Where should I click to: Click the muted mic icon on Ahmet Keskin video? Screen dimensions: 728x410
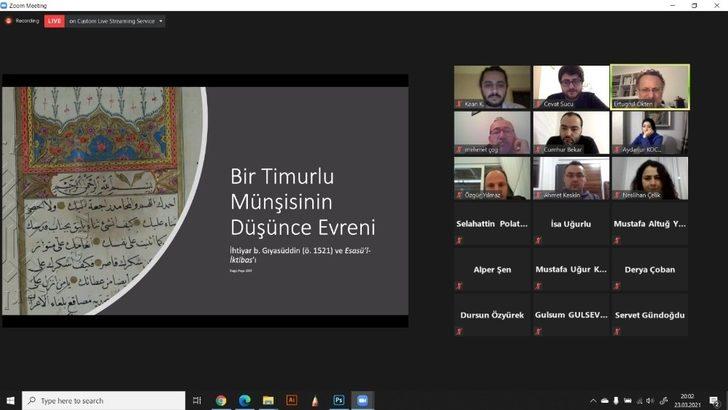(539, 195)
